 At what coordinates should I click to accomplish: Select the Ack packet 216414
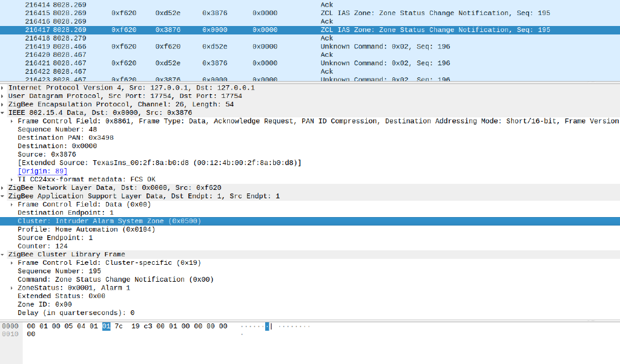tap(182, 4)
